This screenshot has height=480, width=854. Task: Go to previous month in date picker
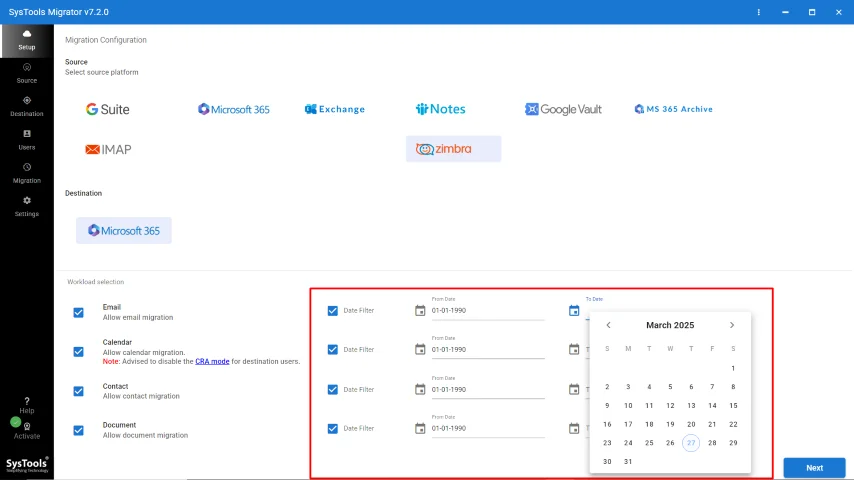coord(608,325)
